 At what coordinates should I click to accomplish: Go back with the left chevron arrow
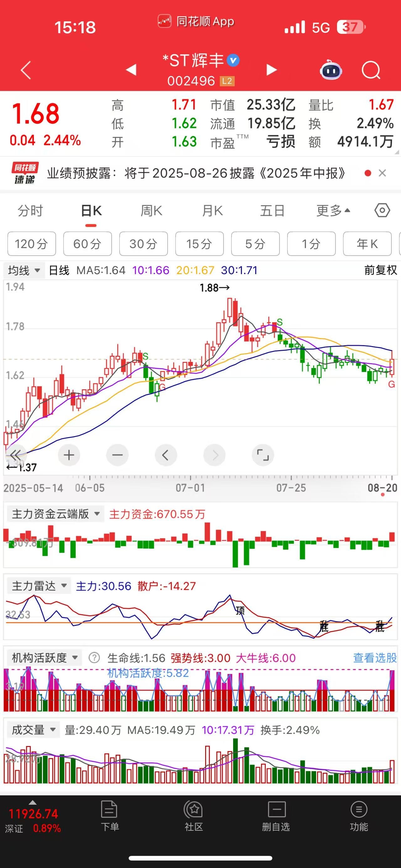point(26,70)
